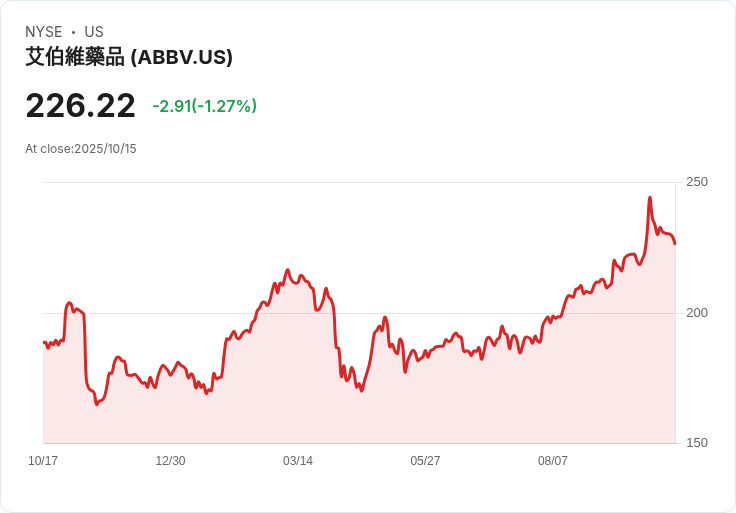
Task: Click the NYSE exchange label
Action: click(x=44, y=32)
